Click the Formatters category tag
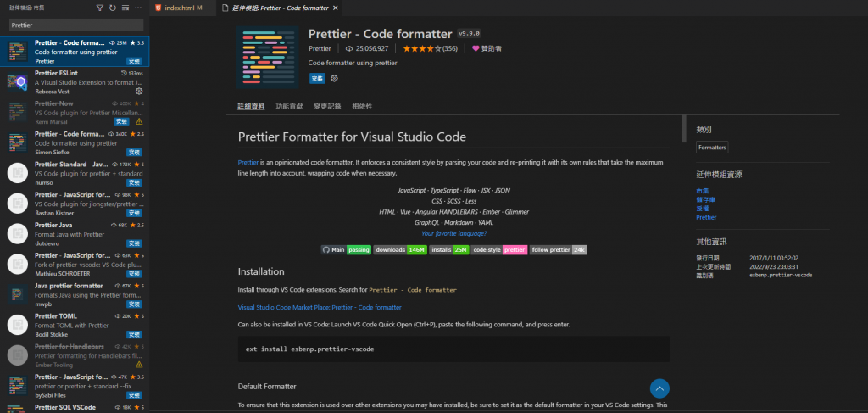The image size is (868, 413). pyautogui.click(x=712, y=148)
